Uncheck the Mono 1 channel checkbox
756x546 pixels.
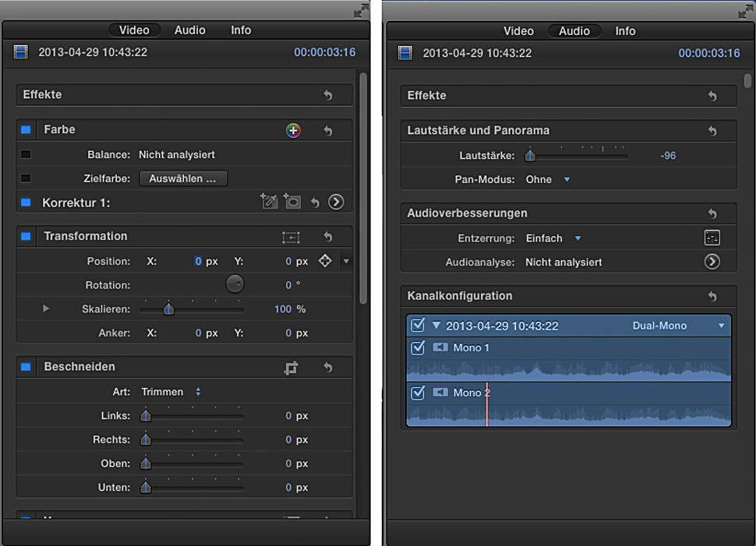418,347
